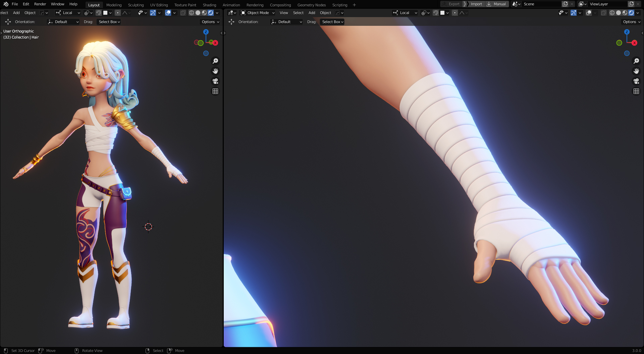
Task: Toggle snapping magnet in left viewport header
Action: 99,13
